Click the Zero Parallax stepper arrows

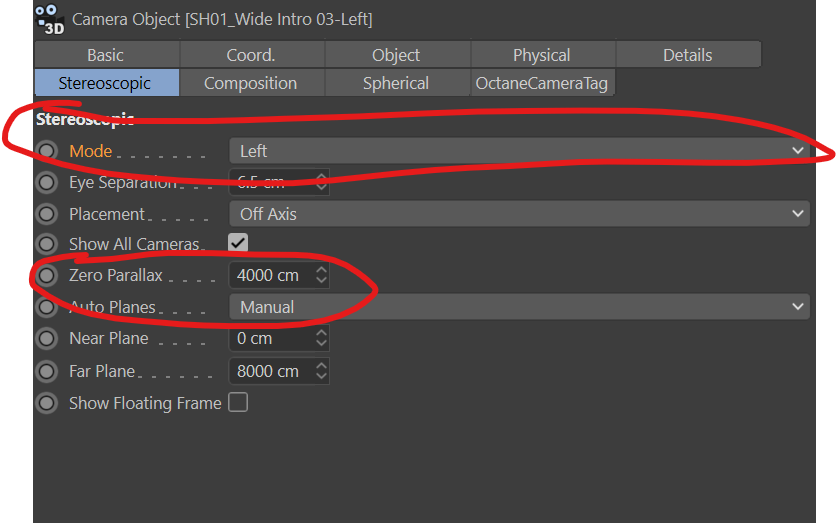click(321, 275)
